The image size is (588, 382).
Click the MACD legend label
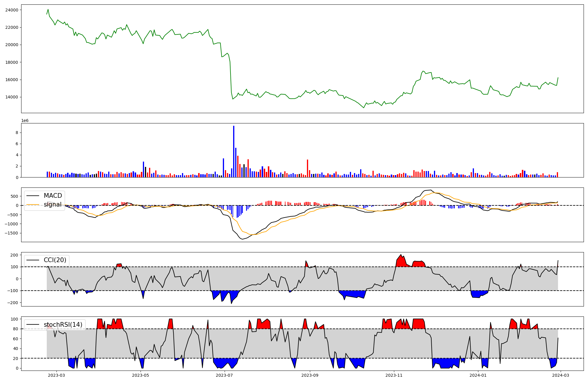coord(53,196)
